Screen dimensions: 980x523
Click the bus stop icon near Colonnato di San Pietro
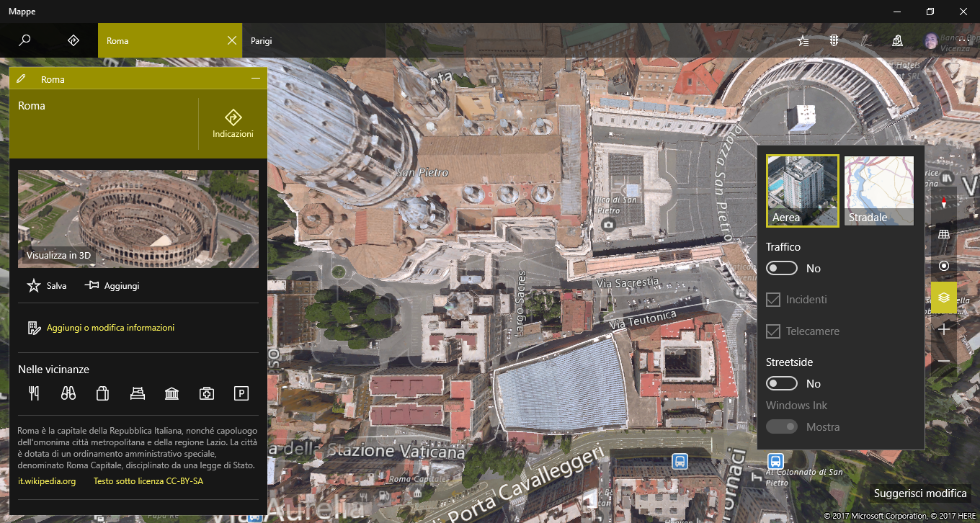pos(775,460)
